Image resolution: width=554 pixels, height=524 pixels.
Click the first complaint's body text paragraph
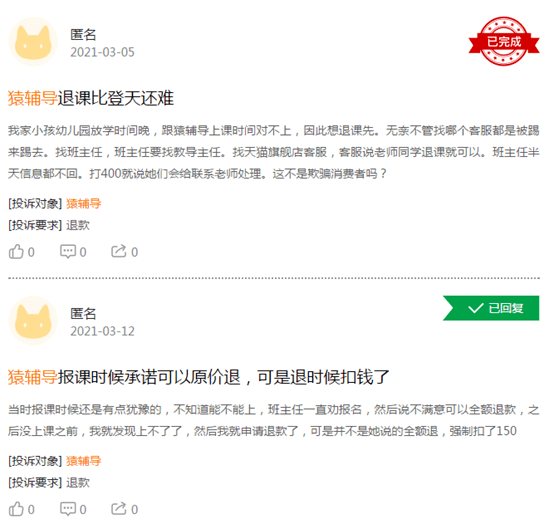[274, 152]
